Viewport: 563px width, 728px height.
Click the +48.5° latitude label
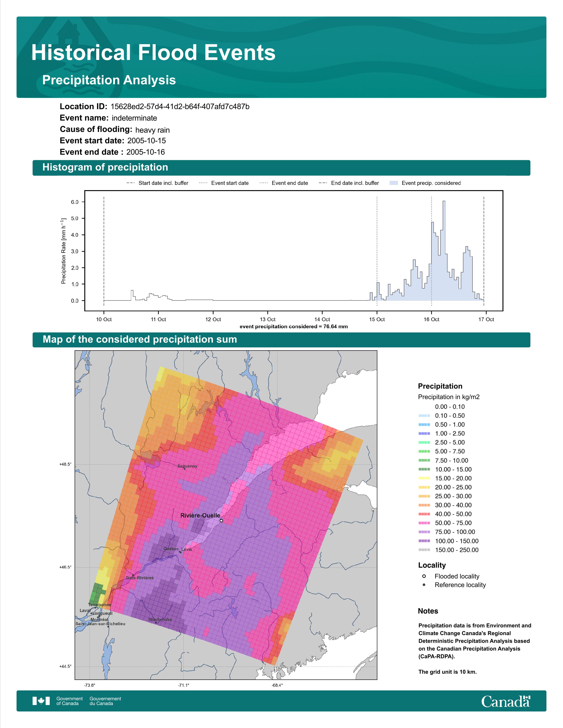(x=65, y=464)
